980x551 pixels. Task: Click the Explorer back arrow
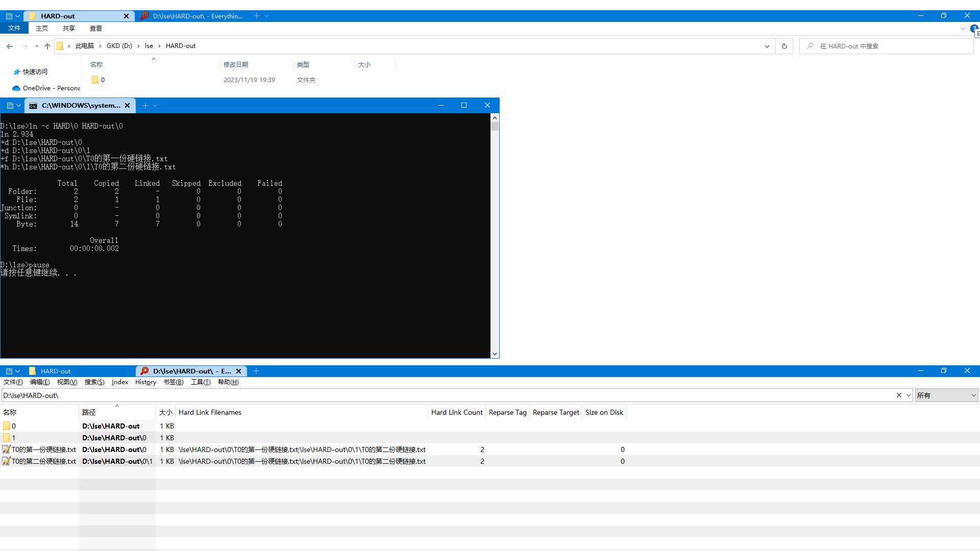10,46
